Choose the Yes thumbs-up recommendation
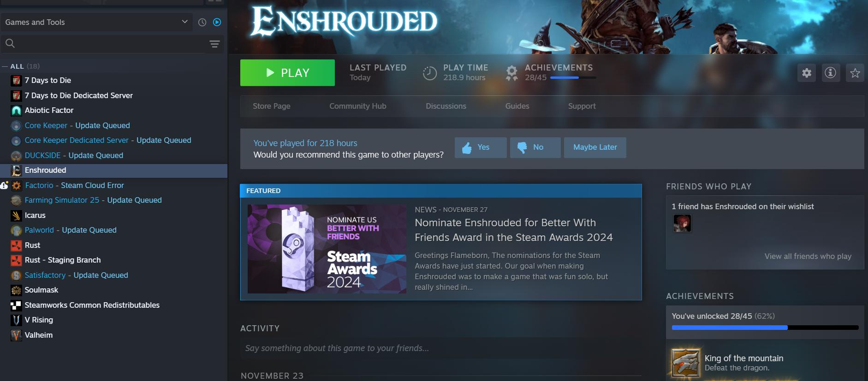Image resolution: width=868 pixels, height=381 pixels. pyautogui.click(x=481, y=147)
